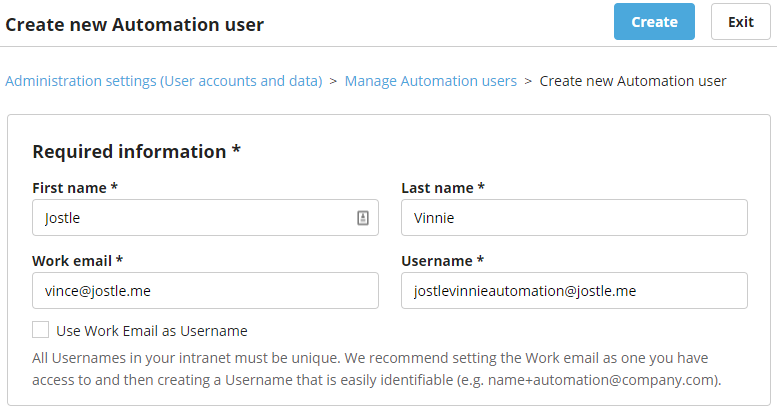This screenshot has width=777, height=412.
Task: Click the 'All Usernames in your intranet' help text
Action: click(377, 369)
